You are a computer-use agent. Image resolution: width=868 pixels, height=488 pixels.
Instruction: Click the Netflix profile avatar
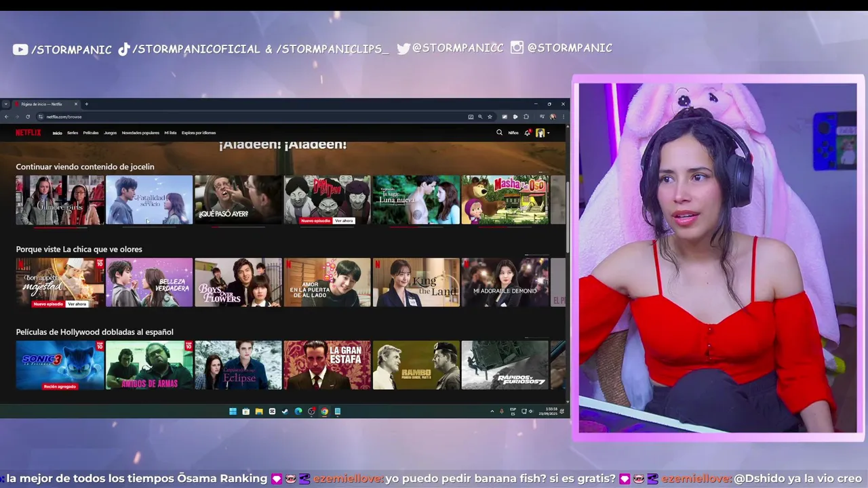point(540,133)
